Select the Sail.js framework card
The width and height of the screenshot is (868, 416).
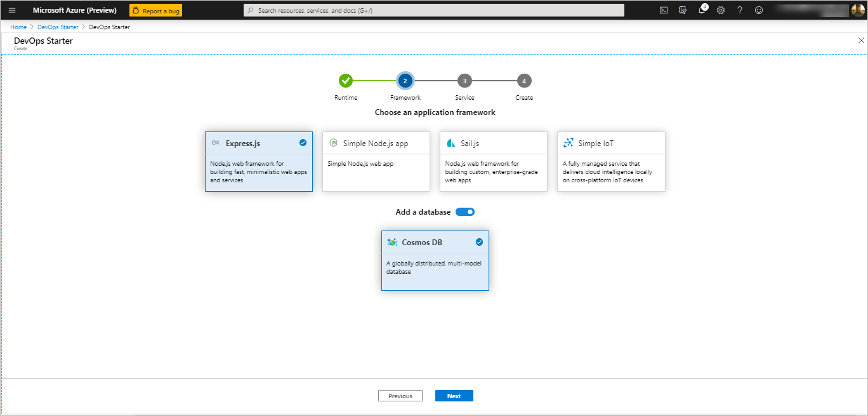493,162
